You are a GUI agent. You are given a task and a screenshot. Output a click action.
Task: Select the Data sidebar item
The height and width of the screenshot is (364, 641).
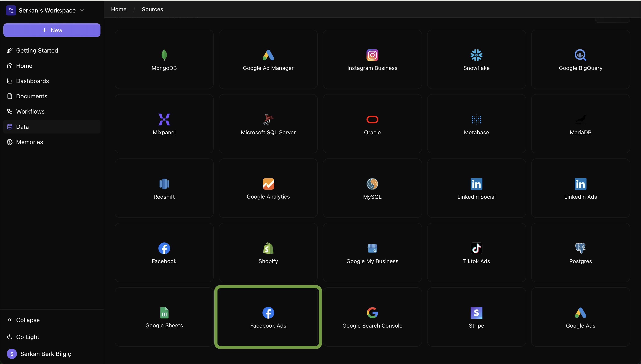52,127
